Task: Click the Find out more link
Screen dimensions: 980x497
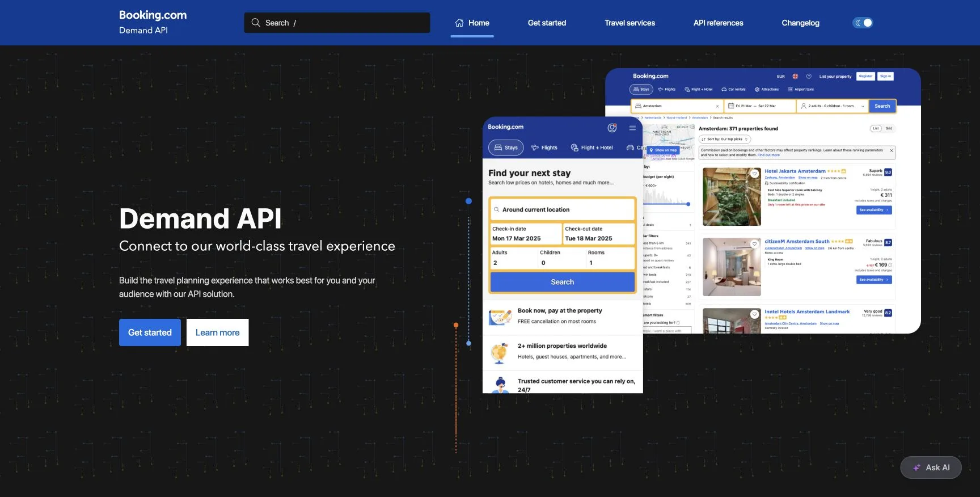Action: pyautogui.click(x=768, y=155)
